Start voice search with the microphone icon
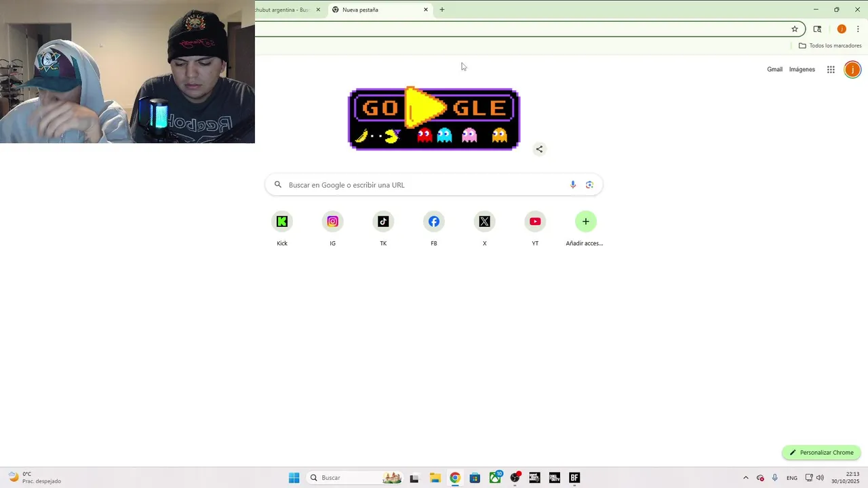868x488 pixels. [x=573, y=185]
